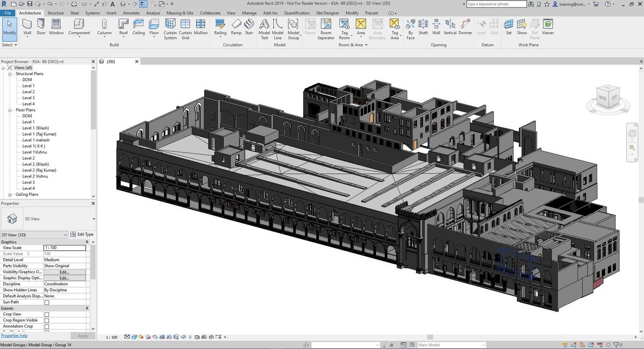Switch to the Structure ribbon tab

point(55,12)
